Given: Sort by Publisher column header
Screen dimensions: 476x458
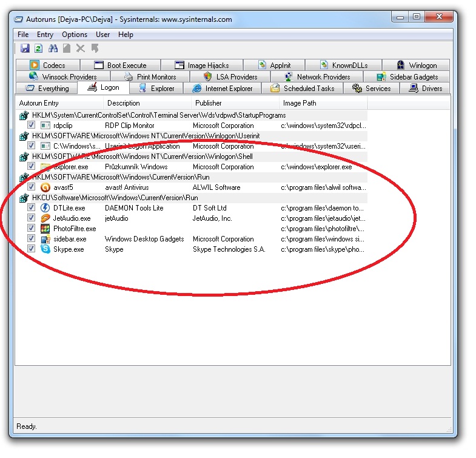Looking at the screenshot, I should (x=235, y=103).
